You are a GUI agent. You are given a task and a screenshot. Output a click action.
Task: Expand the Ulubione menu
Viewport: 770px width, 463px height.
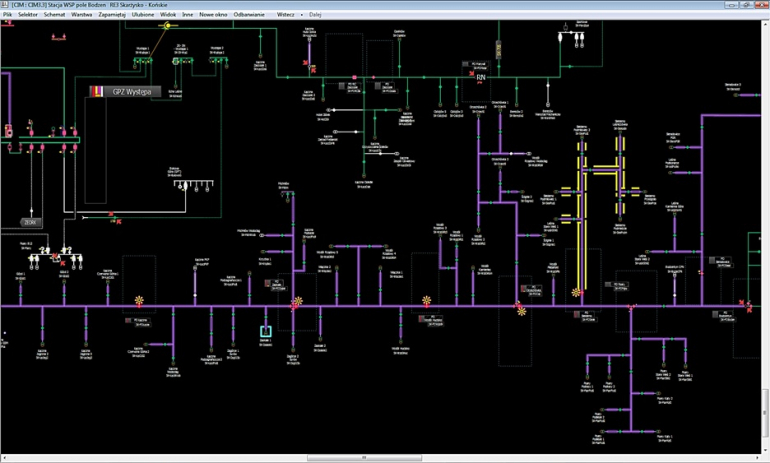(143, 15)
